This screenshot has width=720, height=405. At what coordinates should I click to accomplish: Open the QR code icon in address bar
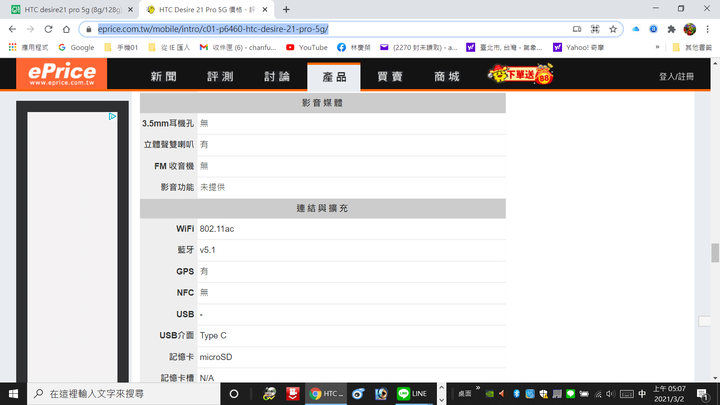tap(595, 29)
